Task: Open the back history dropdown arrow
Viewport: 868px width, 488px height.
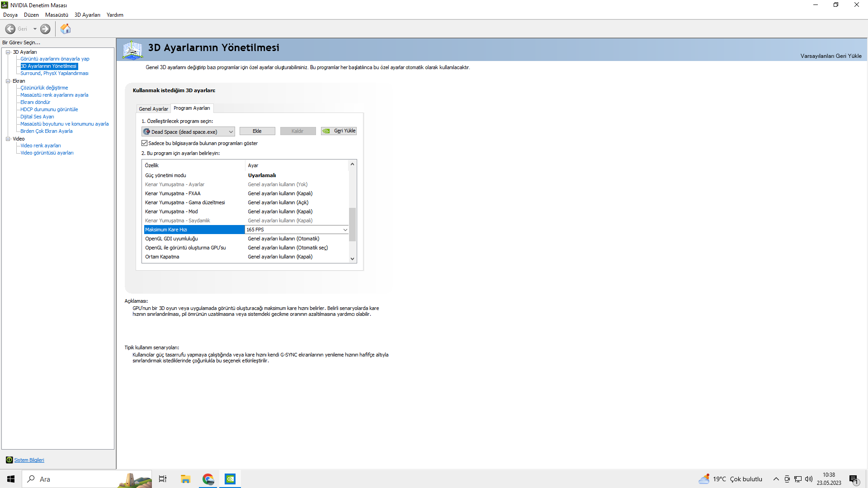Action: pos(35,29)
